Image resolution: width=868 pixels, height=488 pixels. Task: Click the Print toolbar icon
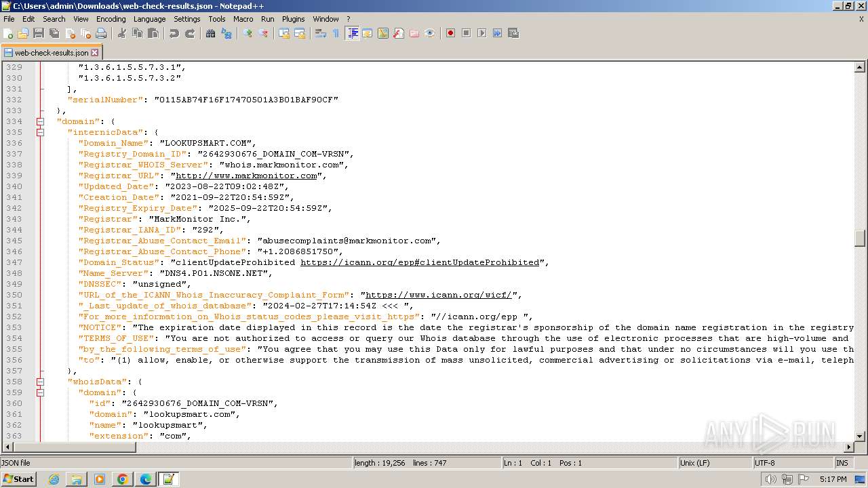[x=101, y=33]
